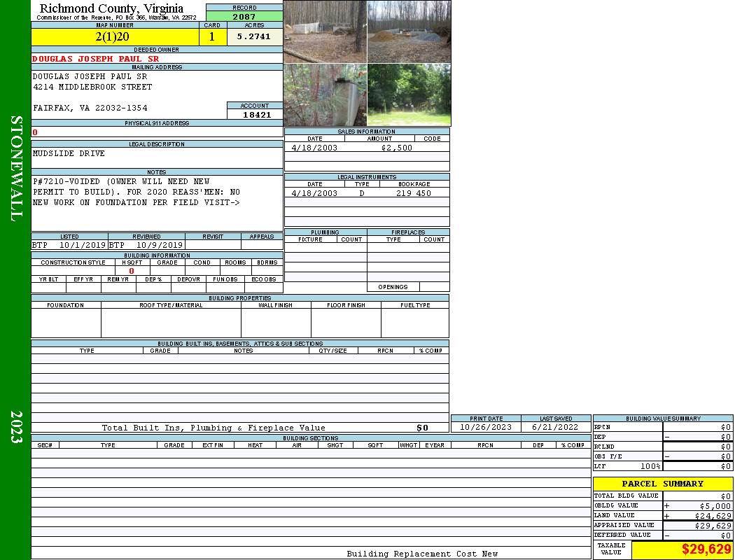Select the record number 2087 field
Viewport: 735px width, 560px height.
tap(244, 16)
